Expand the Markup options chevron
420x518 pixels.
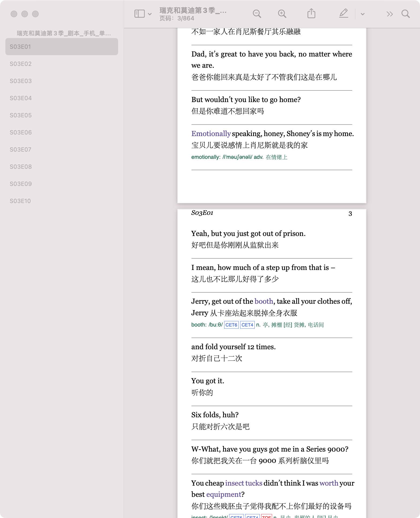(363, 14)
